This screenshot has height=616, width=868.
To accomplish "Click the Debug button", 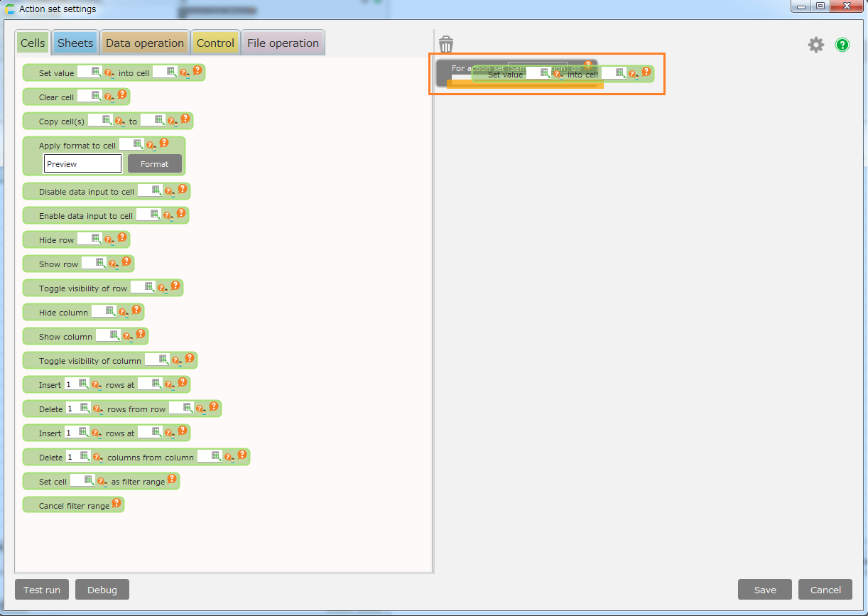I will tap(102, 590).
